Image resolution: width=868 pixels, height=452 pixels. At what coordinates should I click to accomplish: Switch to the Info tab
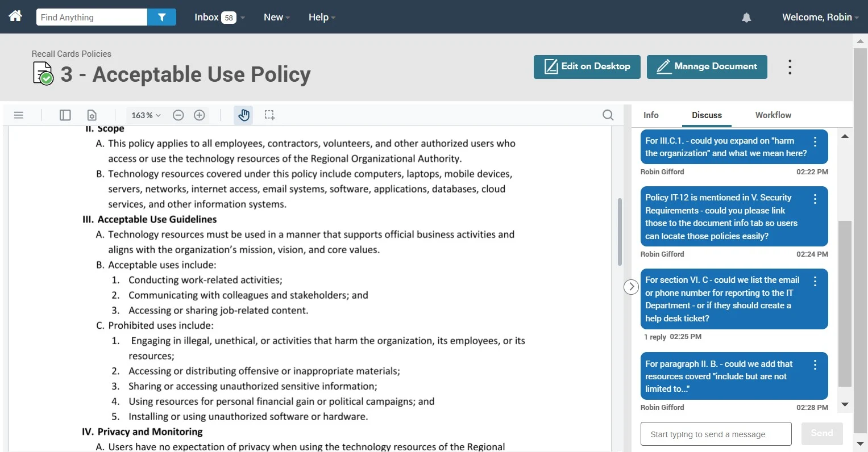651,115
